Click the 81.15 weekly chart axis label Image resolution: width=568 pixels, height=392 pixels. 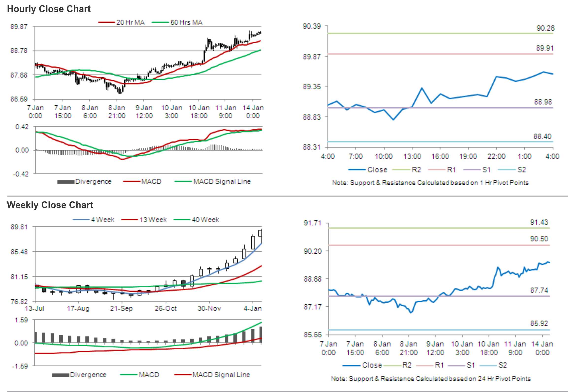(x=19, y=277)
